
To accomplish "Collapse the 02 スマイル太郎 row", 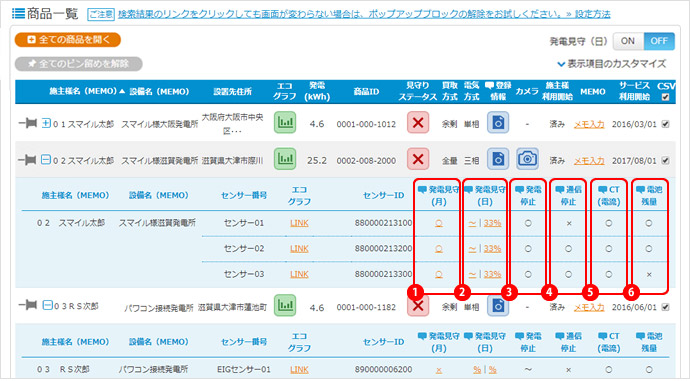I will click(x=46, y=160).
